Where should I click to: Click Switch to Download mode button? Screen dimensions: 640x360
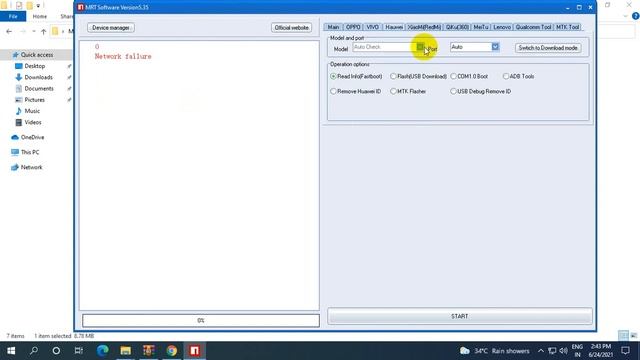(548, 48)
